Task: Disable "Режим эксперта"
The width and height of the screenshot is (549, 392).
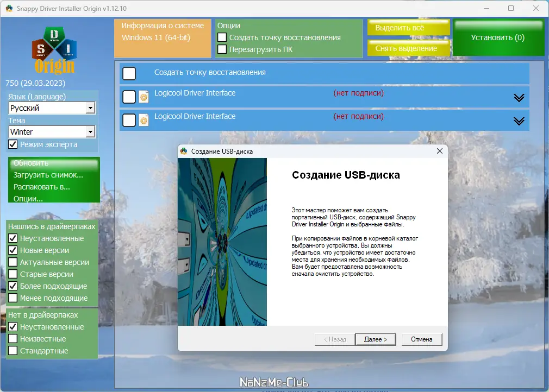Action: [x=13, y=144]
